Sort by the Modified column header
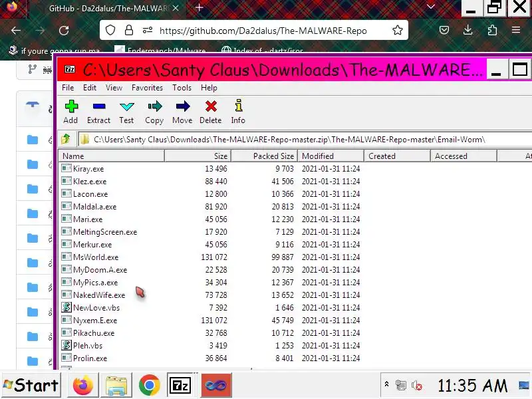 [x=331, y=156]
